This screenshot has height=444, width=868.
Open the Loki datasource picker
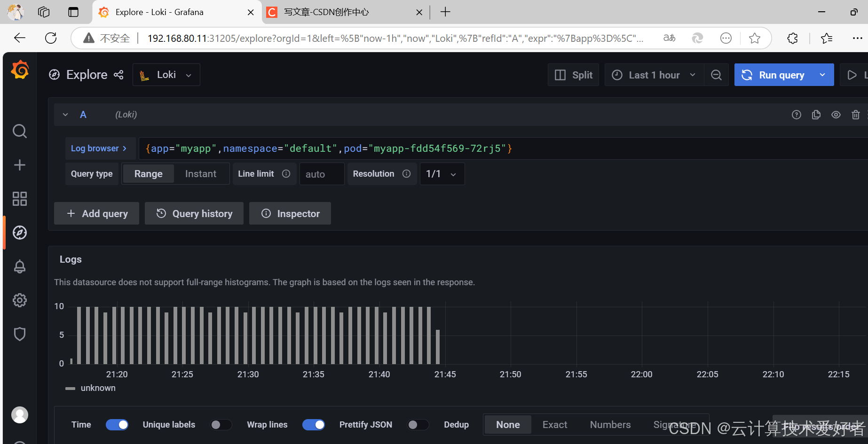166,75
